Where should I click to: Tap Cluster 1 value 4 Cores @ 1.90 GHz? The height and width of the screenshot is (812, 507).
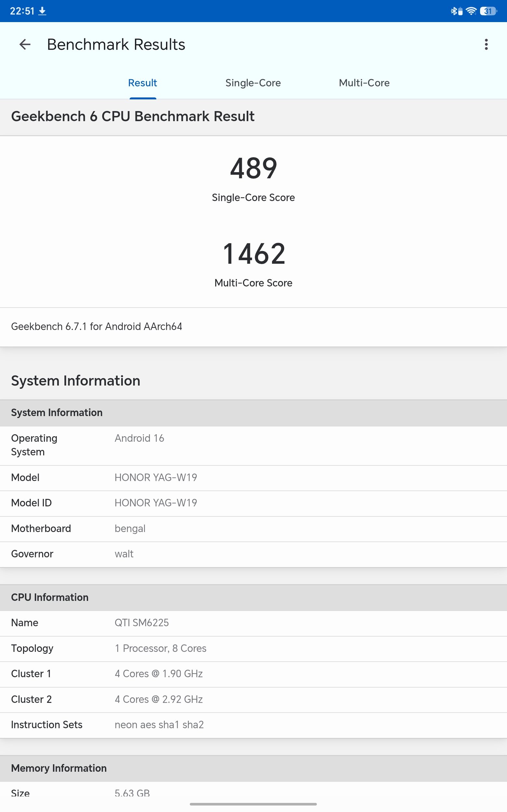(159, 674)
